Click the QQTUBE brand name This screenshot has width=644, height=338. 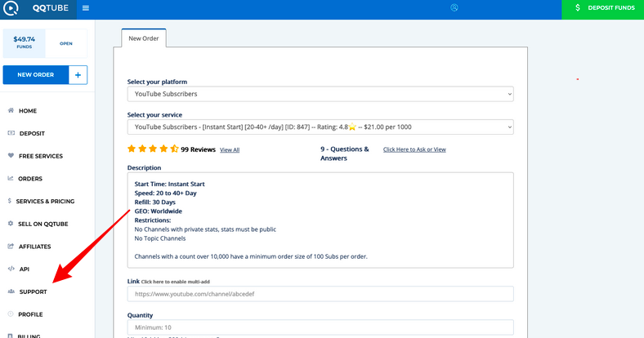click(51, 8)
